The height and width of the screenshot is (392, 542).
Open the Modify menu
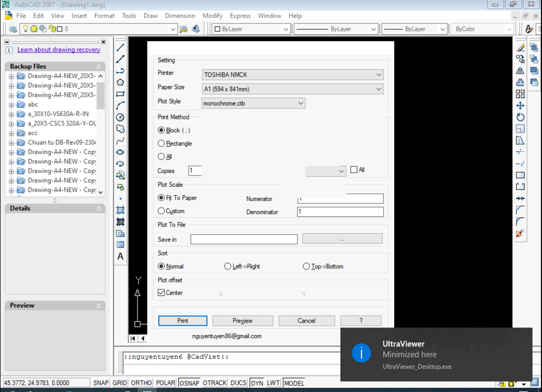pyautogui.click(x=212, y=16)
